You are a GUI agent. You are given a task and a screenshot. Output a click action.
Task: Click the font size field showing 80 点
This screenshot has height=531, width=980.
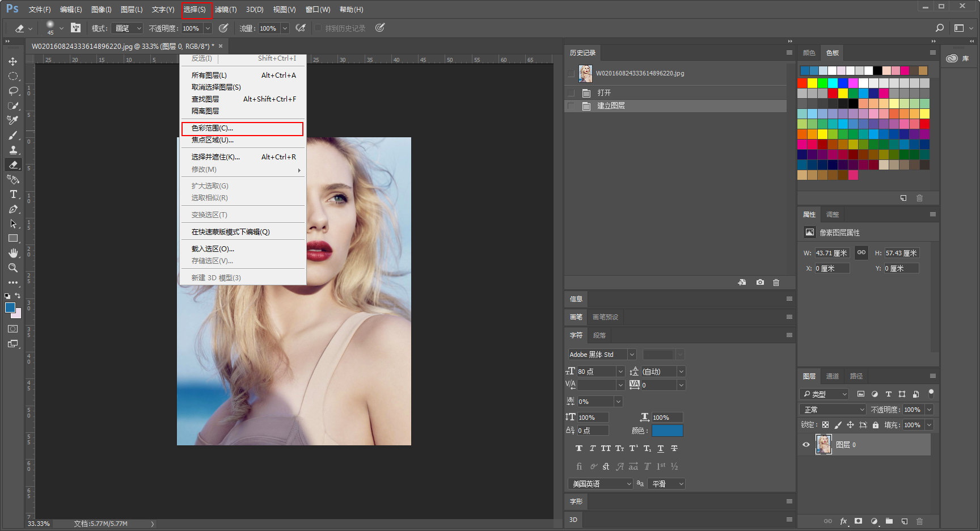595,372
